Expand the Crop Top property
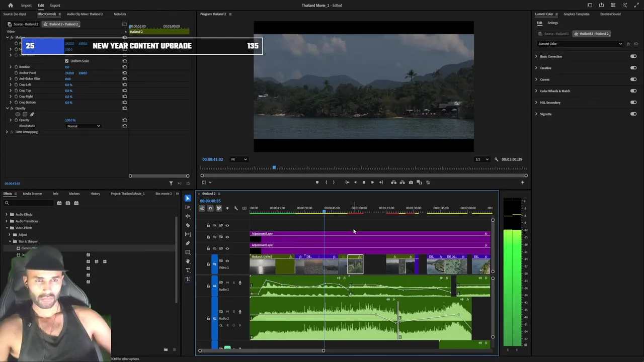Viewport: 644px width, 362px height. click(x=11, y=90)
